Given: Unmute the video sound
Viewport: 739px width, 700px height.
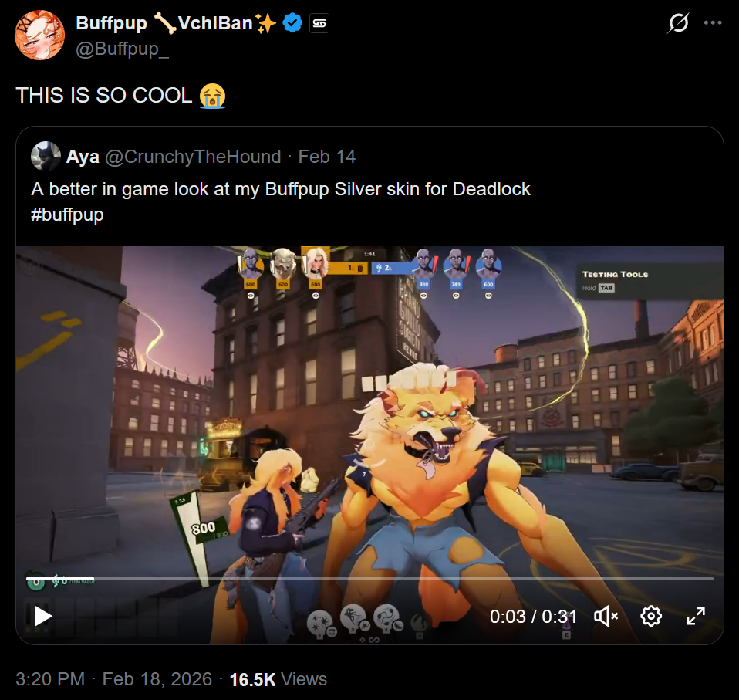Looking at the screenshot, I should (x=606, y=616).
